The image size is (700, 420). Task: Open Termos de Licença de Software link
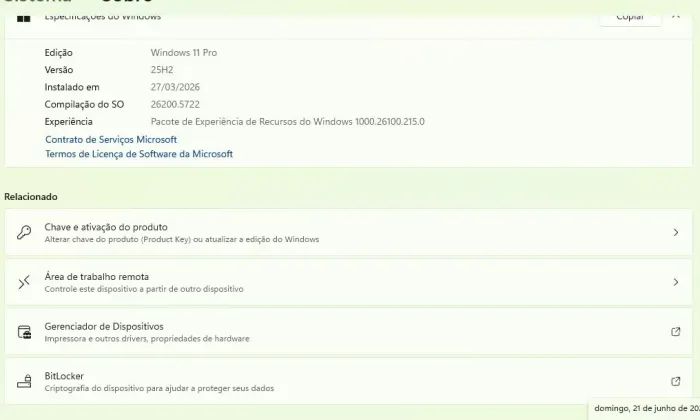tap(139, 154)
